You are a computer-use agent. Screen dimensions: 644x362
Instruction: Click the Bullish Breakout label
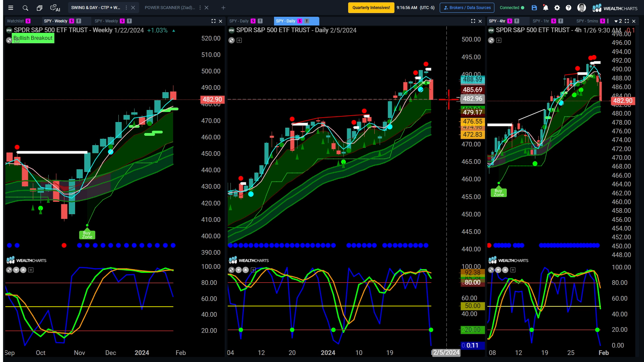33,38
